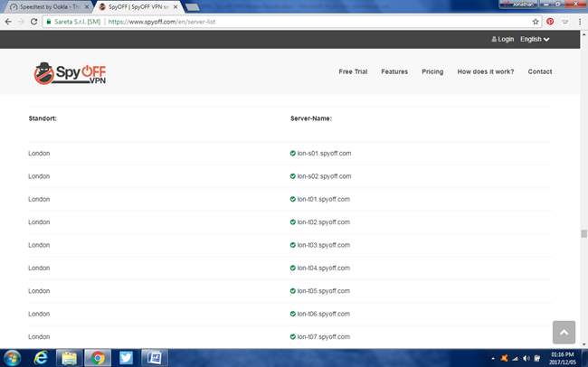The image size is (588, 367).
Task: Select the lon-t07.spyoff.com server name
Action: pos(324,336)
